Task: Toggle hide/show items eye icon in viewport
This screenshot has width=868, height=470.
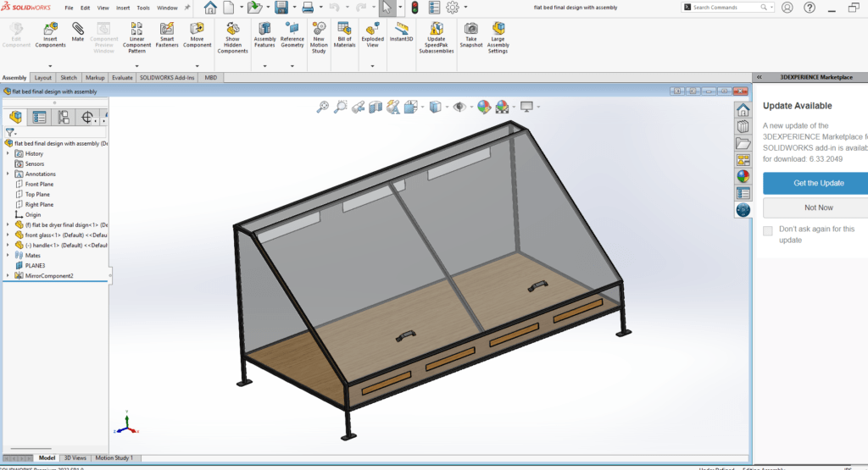Action: [459, 107]
